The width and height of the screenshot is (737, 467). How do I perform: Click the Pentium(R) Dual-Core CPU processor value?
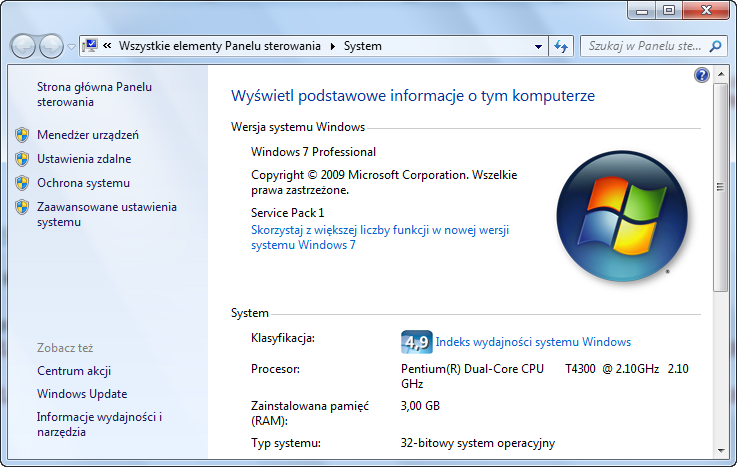pyautogui.click(x=545, y=376)
